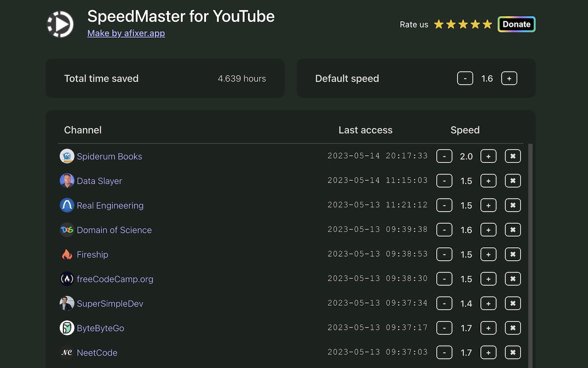Decrease speed for ByteByteGo
Viewport: 588px width, 368px height.
pyautogui.click(x=444, y=328)
